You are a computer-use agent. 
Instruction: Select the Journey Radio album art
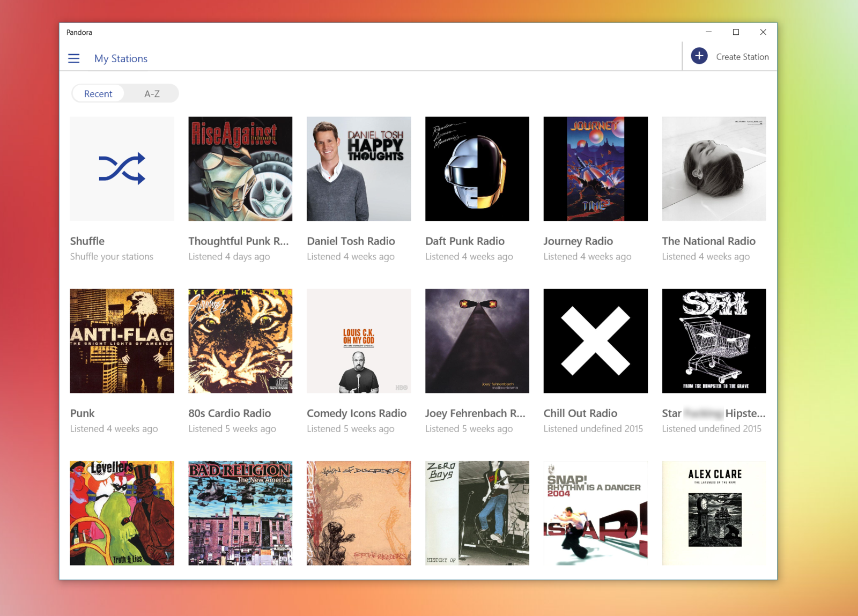point(595,169)
